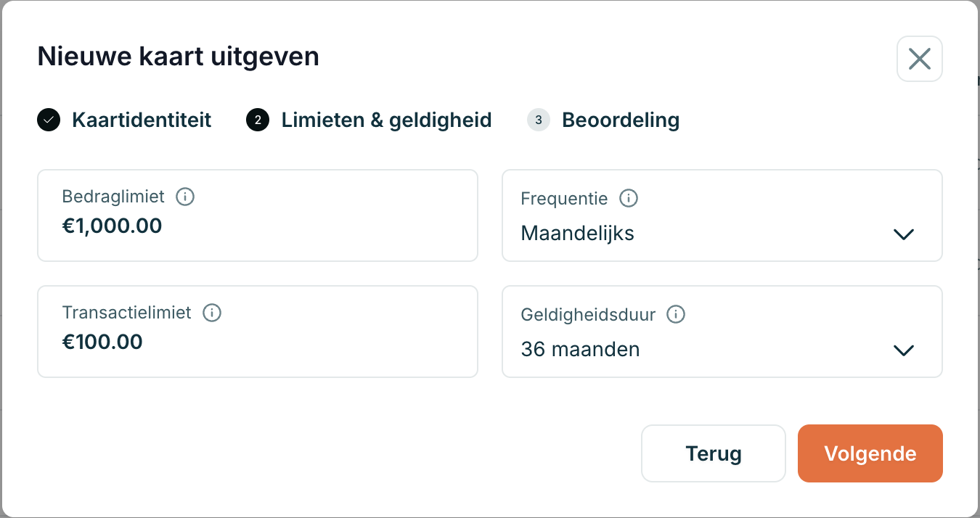Open the 36 maanden validity selector

coord(722,332)
